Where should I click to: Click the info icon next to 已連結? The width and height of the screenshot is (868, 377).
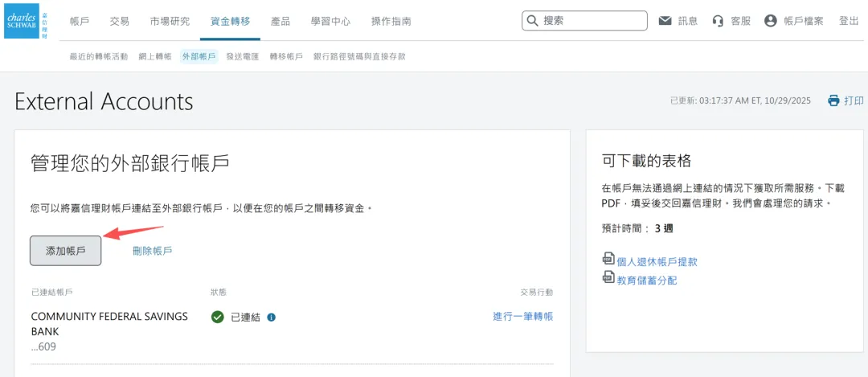click(272, 318)
